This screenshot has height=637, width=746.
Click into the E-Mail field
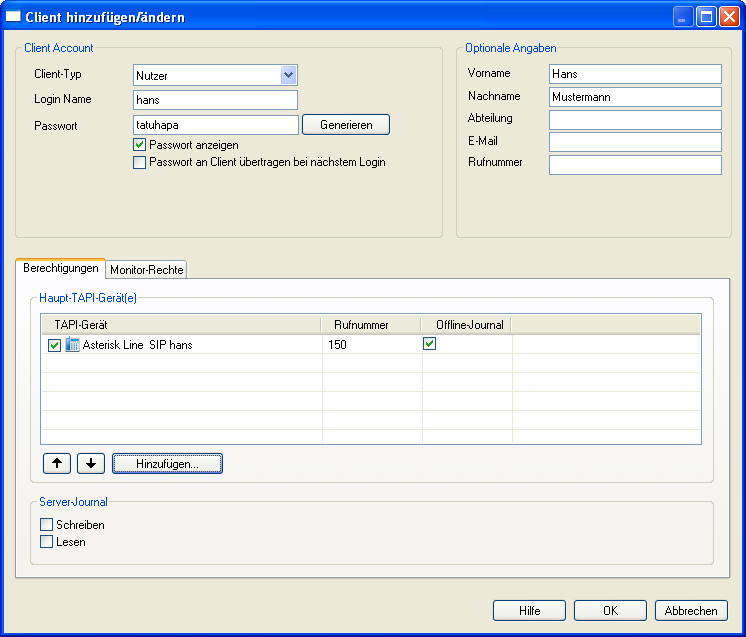[x=635, y=142]
